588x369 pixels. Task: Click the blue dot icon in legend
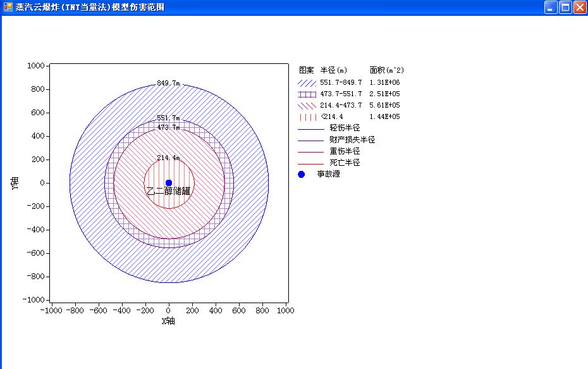point(301,174)
